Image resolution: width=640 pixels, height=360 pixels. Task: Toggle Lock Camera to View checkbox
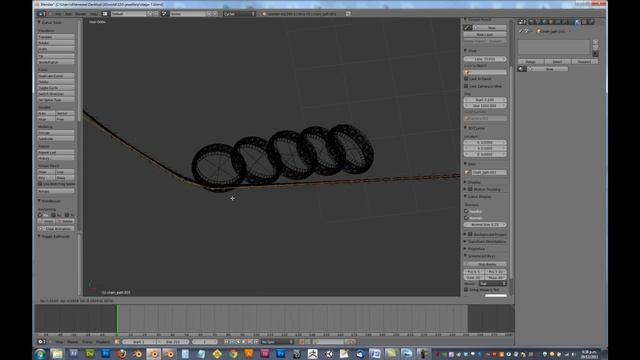coord(466,86)
